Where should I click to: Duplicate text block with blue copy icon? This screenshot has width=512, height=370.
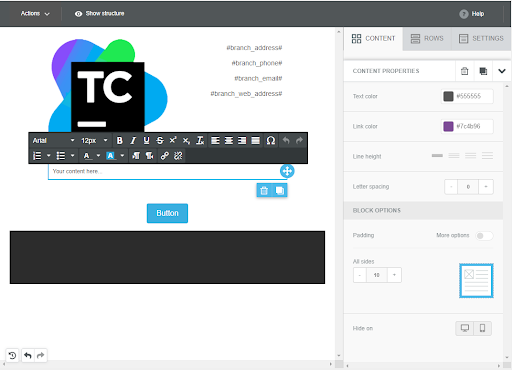pyautogui.click(x=280, y=190)
